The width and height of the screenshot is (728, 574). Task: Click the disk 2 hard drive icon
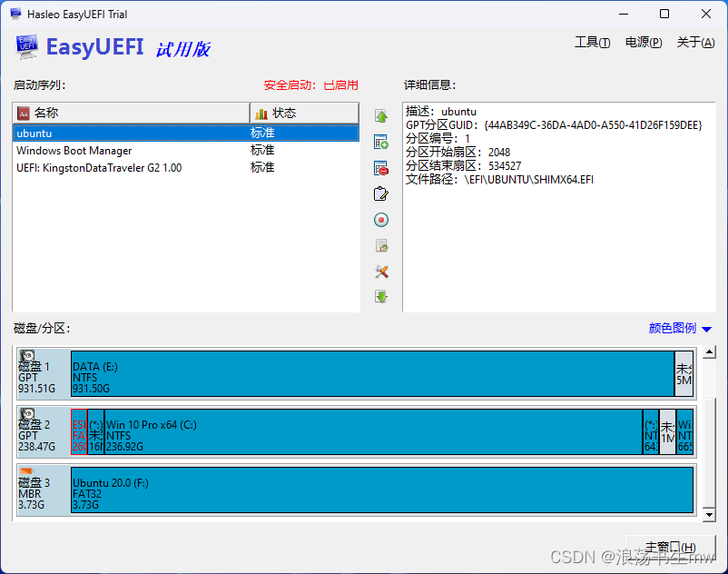(x=27, y=414)
